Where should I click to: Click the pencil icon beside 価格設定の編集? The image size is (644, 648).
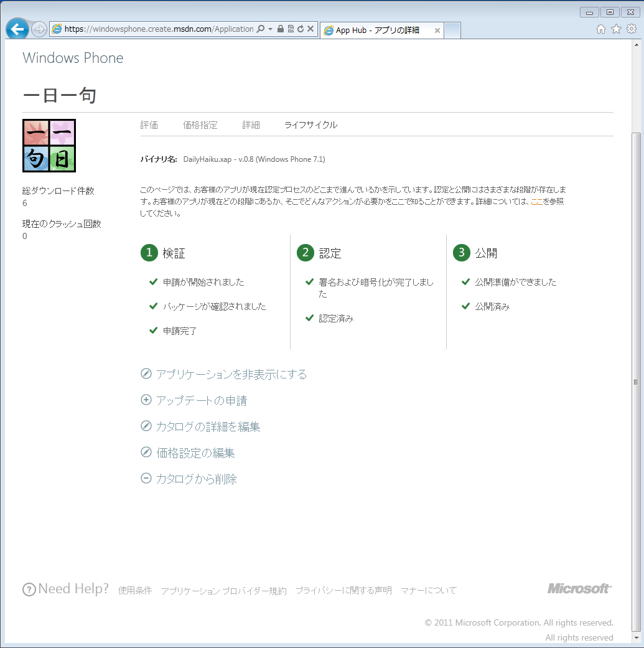click(146, 452)
